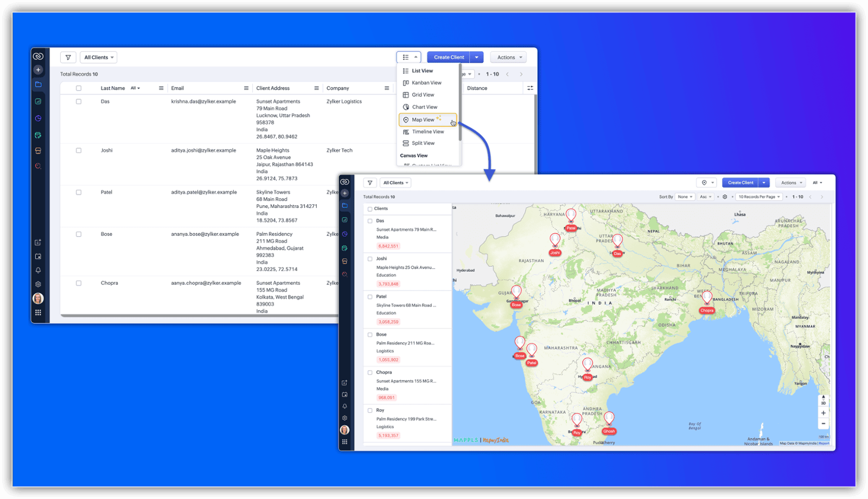Expand the 10 Records Per Page dropdown
This screenshot has width=868, height=499.
(759, 197)
